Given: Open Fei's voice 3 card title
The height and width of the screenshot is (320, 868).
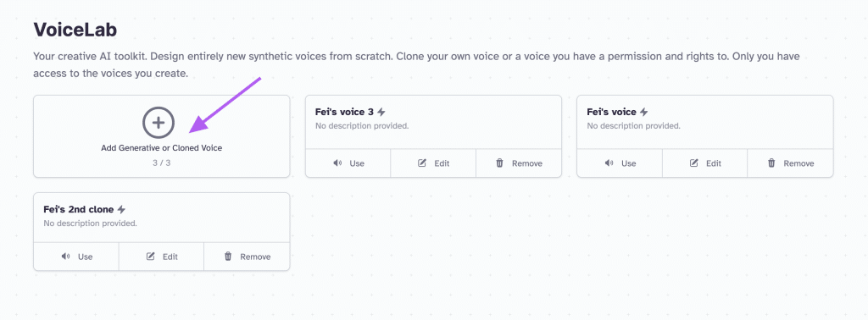Looking at the screenshot, I should [x=345, y=113].
